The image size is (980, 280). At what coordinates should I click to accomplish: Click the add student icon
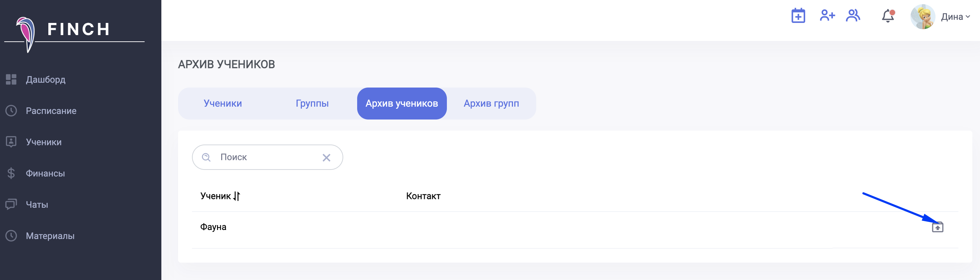point(827,16)
